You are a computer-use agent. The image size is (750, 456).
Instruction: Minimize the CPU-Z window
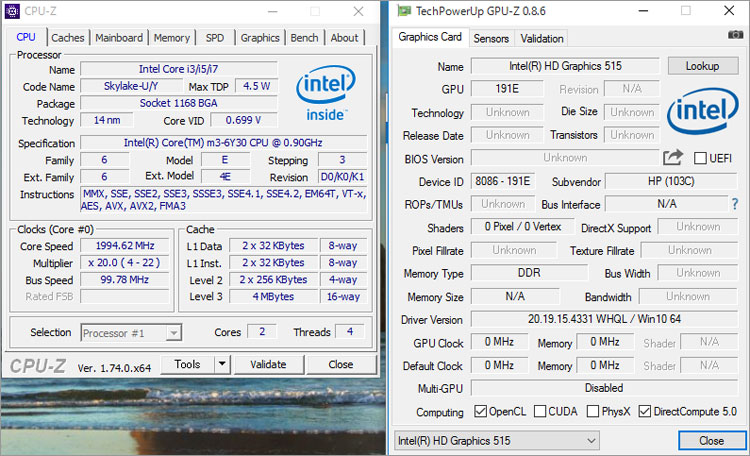(272, 11)
